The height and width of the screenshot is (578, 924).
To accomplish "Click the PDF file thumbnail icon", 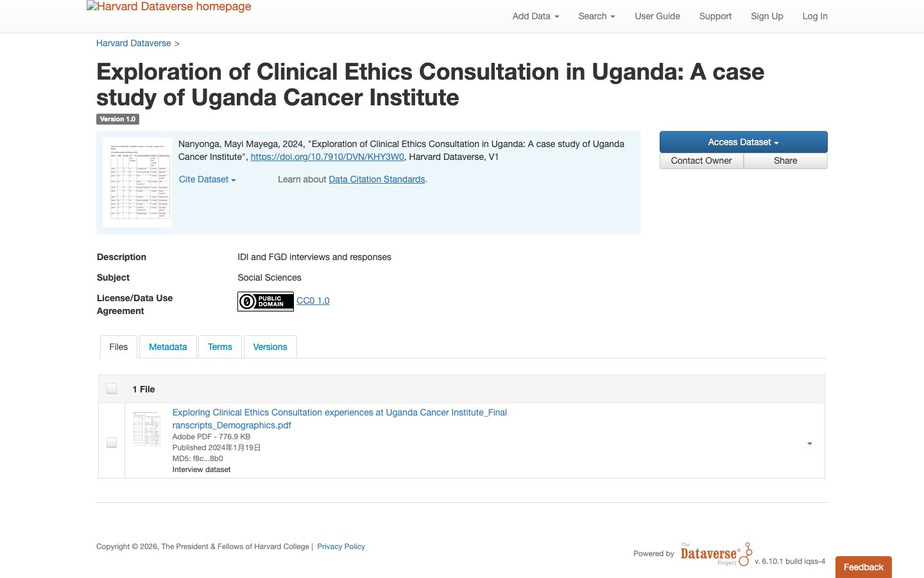I will (x=147, y=428).
